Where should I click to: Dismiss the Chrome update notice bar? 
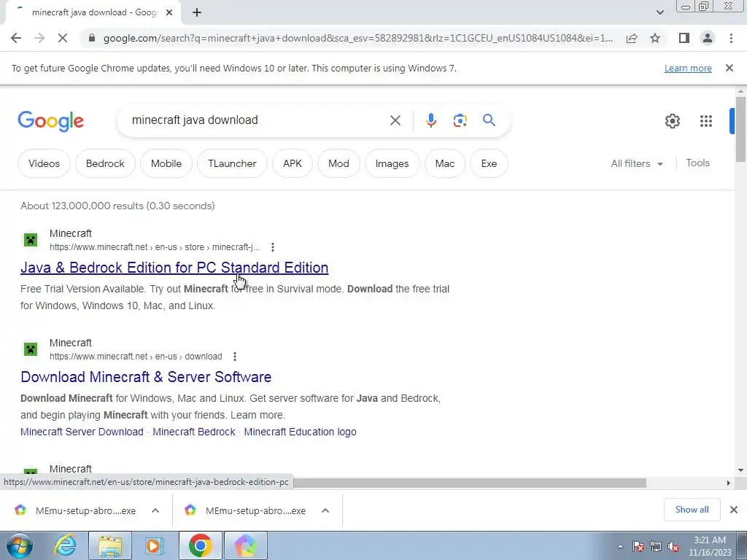click(729, 68)
